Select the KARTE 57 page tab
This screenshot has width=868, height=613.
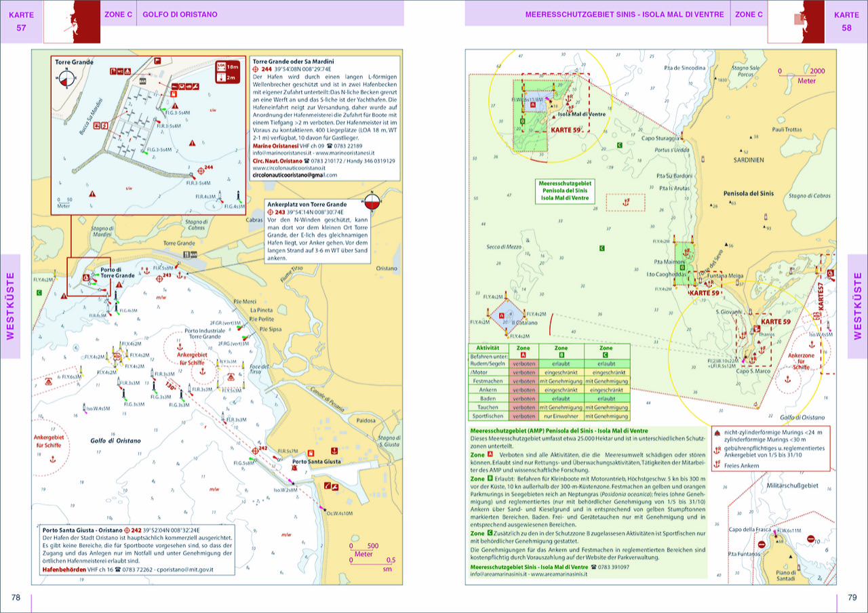[21, 22]
